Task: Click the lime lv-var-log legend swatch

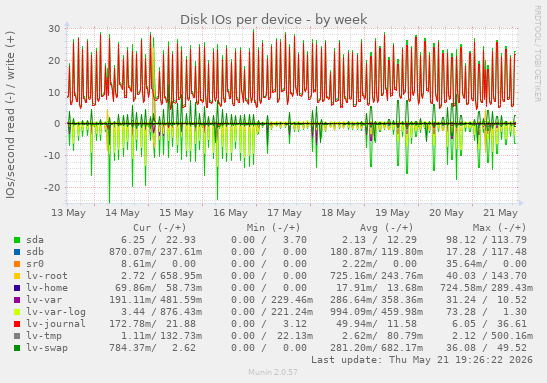Action: click(x=17, y=312)
